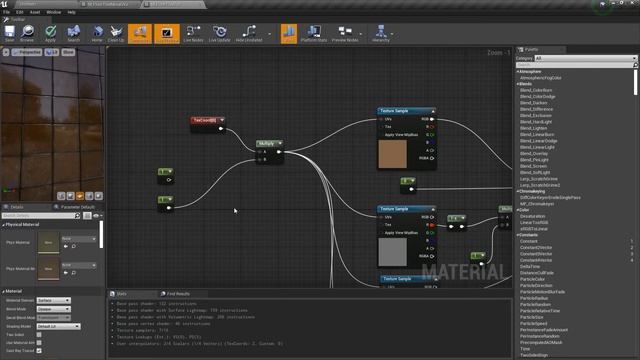Use selected asset arrow for Phys Material
Image resolution: width=640 pixels, height=360 pixels.
[66, 246]
